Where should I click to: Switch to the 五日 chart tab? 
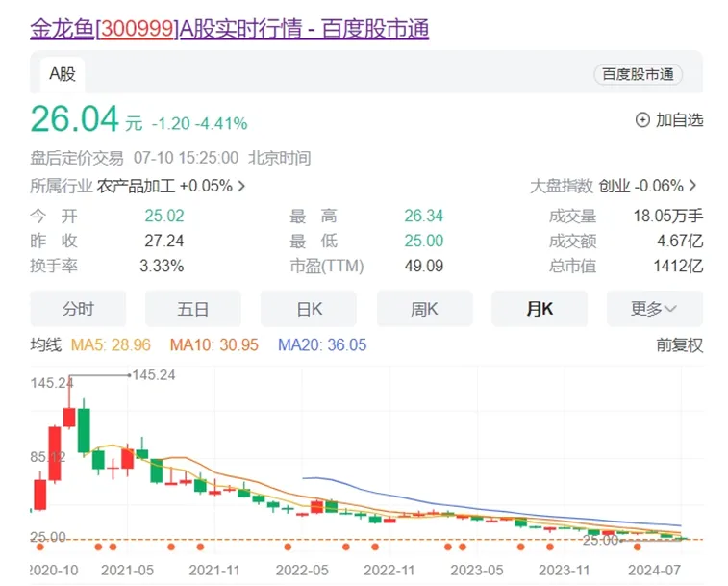pyautogui.click(x=193, y=309)
